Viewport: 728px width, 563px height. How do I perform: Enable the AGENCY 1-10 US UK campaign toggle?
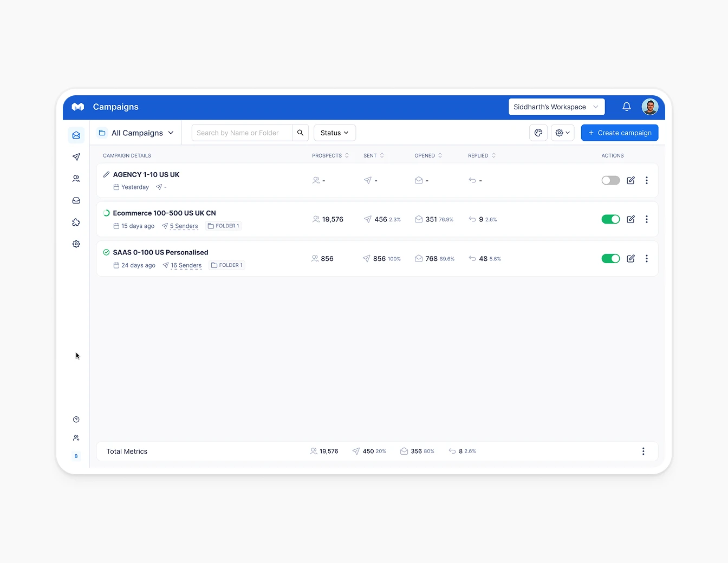tap(610, 180)
